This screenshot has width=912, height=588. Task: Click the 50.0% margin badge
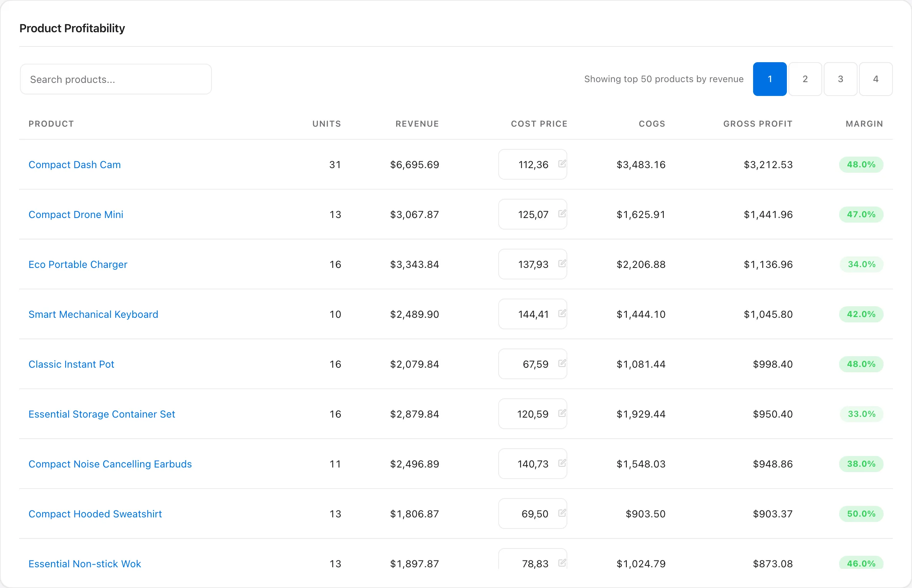click(x=861, y=514)
